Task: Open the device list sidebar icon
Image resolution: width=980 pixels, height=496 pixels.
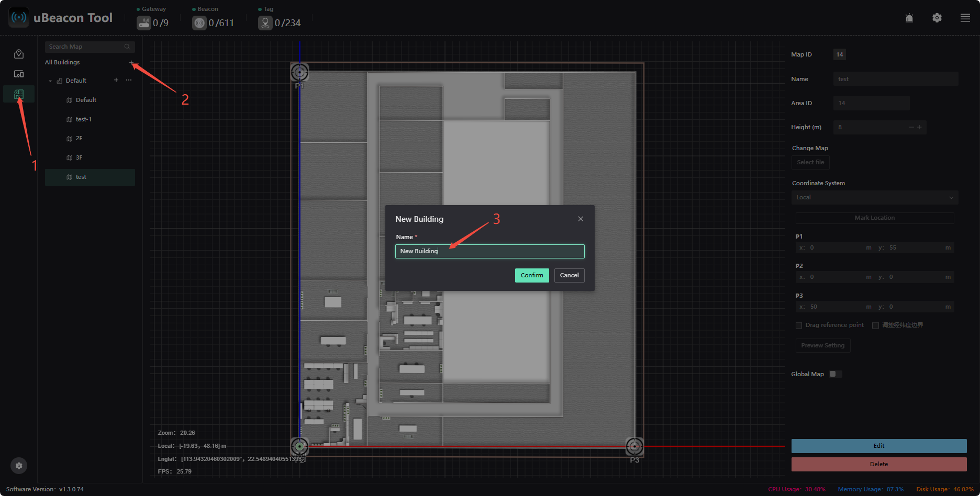Action: [x=19, y=74]
